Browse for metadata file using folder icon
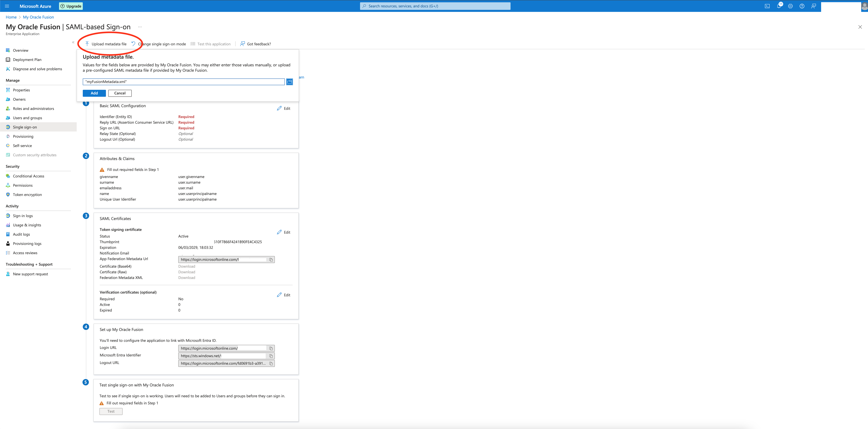Screen dimensions: 868x429 click(289, 82)
